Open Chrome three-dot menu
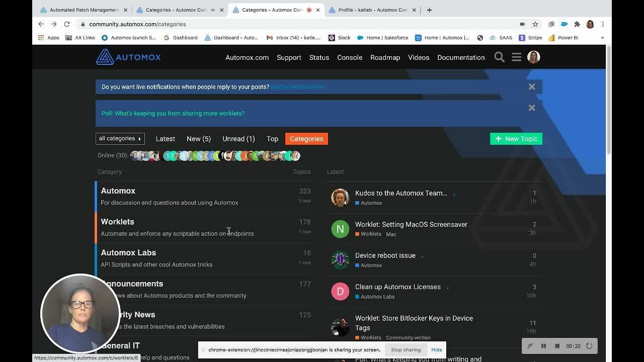Screen dimensions: 644x362 (x=603, y=24)
